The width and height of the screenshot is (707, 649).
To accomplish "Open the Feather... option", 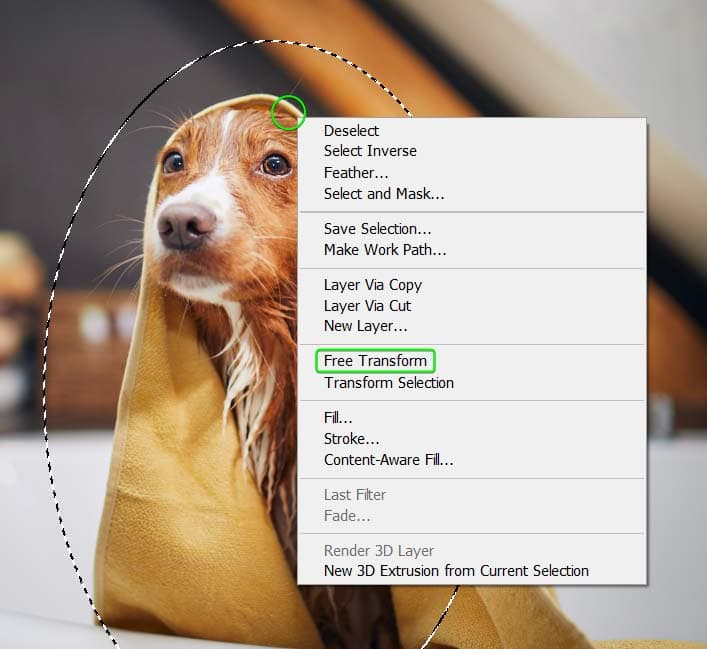I will click(472, 173).
